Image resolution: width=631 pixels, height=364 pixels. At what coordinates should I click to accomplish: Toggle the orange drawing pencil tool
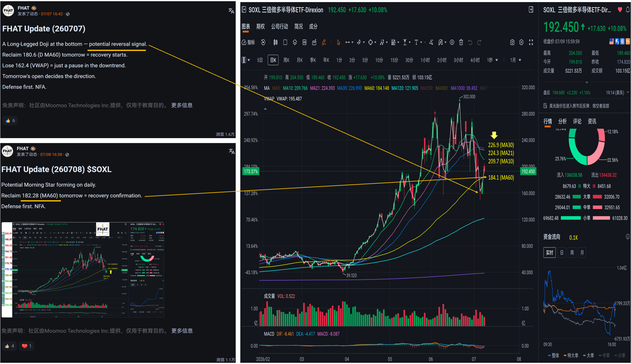click(x=324, y=42)
